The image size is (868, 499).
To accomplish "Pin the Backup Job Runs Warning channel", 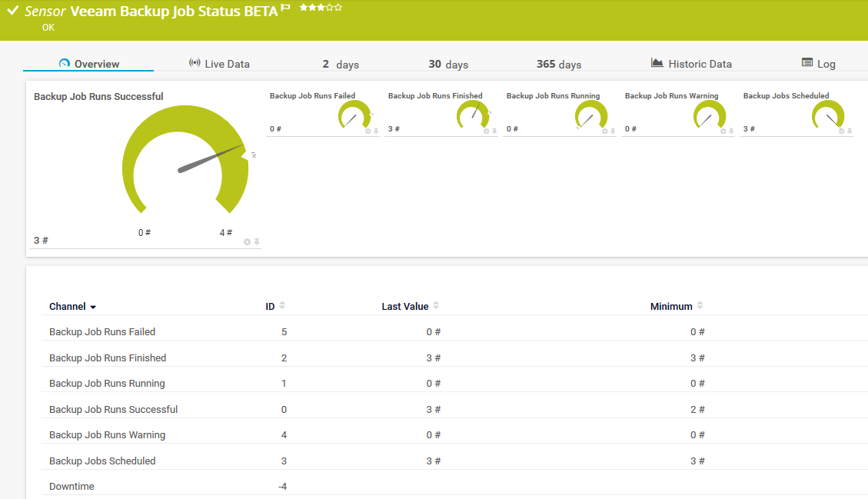I will point(731,131).
